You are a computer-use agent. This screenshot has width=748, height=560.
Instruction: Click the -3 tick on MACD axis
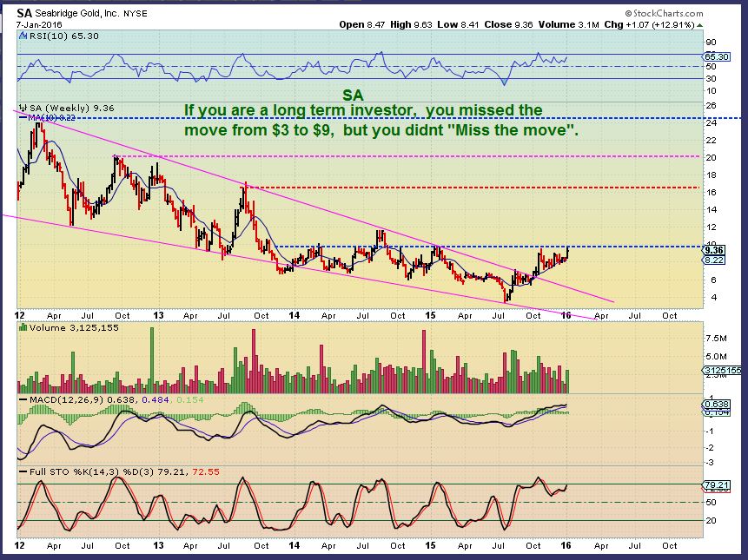pos(710,462)
